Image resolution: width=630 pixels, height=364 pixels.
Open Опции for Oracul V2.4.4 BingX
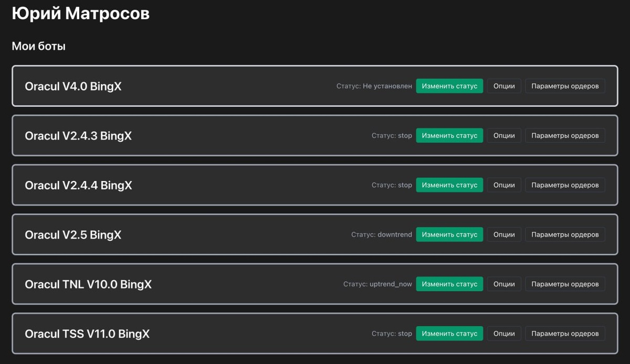tap(504, 185)
